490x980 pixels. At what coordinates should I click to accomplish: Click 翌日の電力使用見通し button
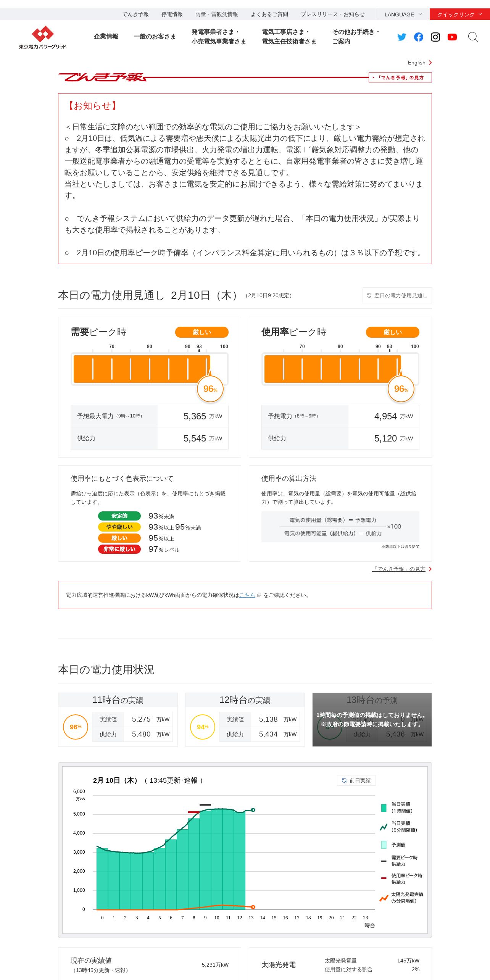[x=397, y=295]
